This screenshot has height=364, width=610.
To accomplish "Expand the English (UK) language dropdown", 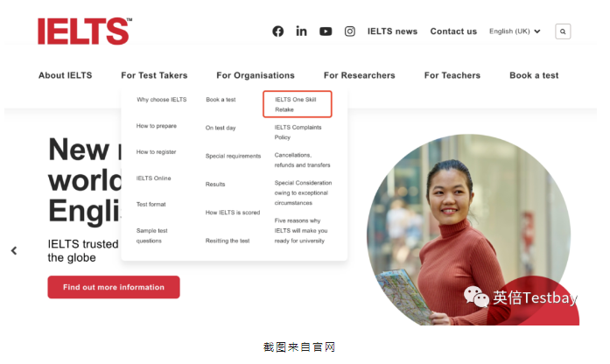I will [515, 31].
